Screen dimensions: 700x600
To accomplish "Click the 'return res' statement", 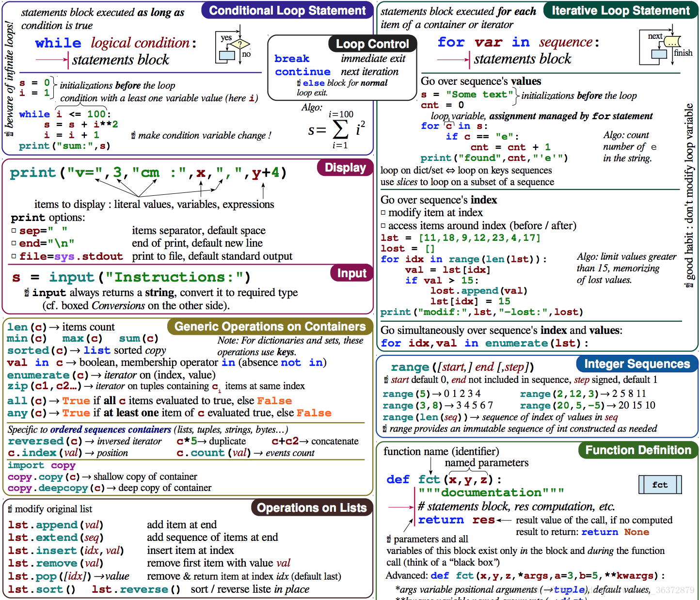I will 457,520.
